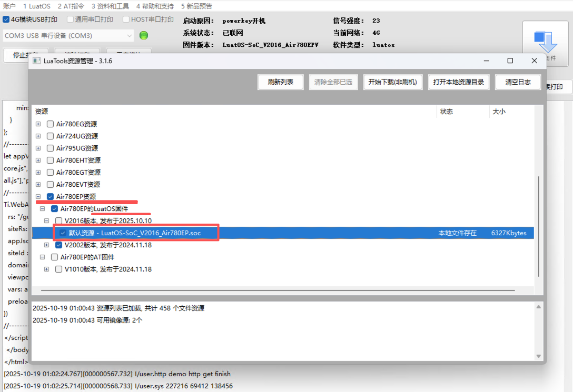
Task: Click the firmware download icon
Action: pos(545,41)
